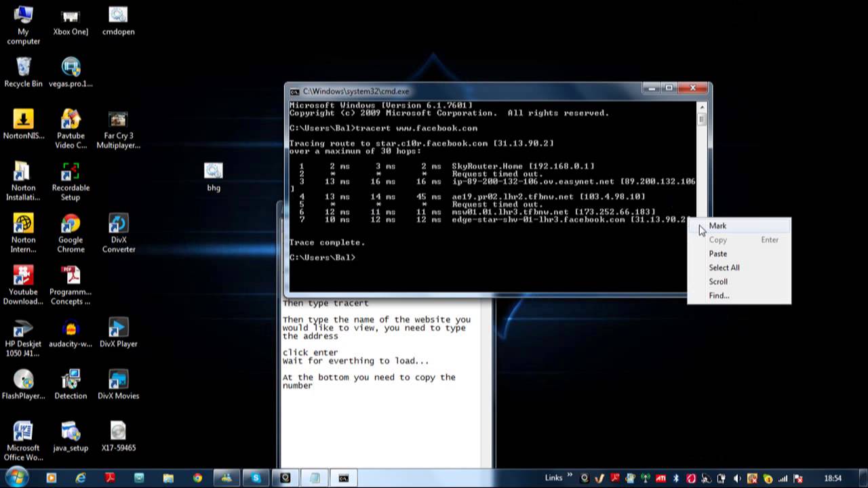
Task: Select the audacity-w installer icon
Action: (71, 333)
